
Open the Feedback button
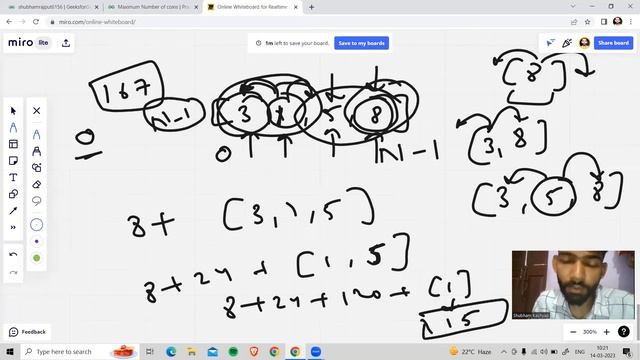point(27,332)
